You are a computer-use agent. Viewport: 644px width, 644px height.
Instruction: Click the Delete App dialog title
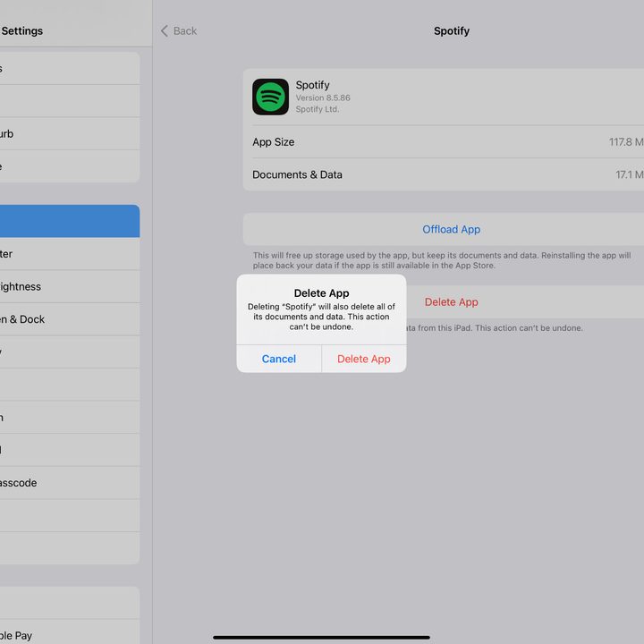coord(322,293)
